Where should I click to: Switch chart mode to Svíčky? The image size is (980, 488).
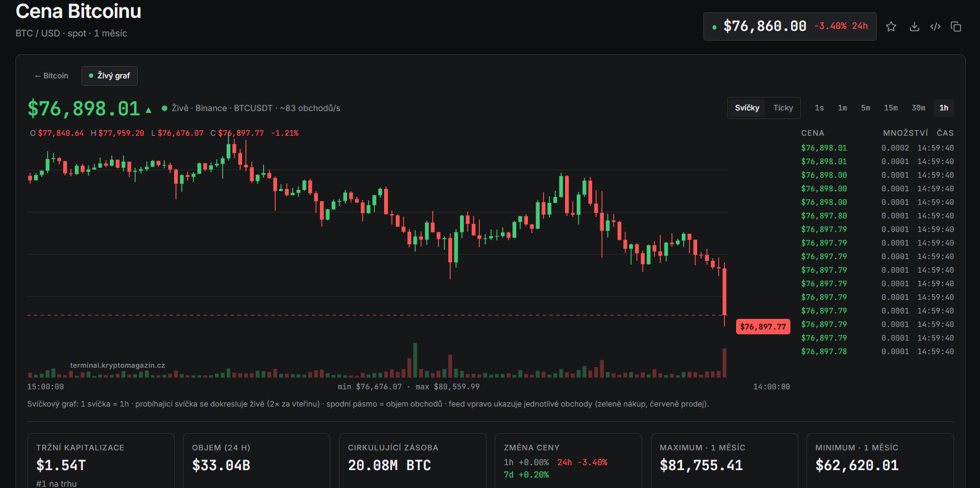click(747, 108)
